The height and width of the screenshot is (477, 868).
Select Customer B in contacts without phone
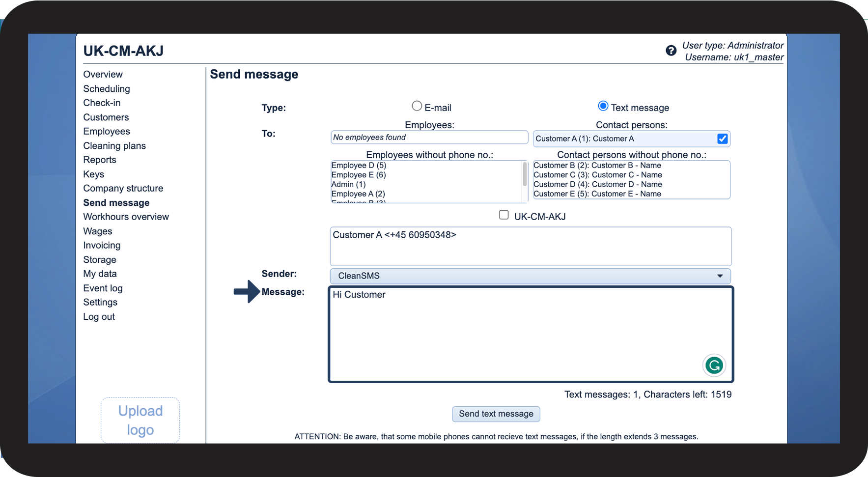597,166
